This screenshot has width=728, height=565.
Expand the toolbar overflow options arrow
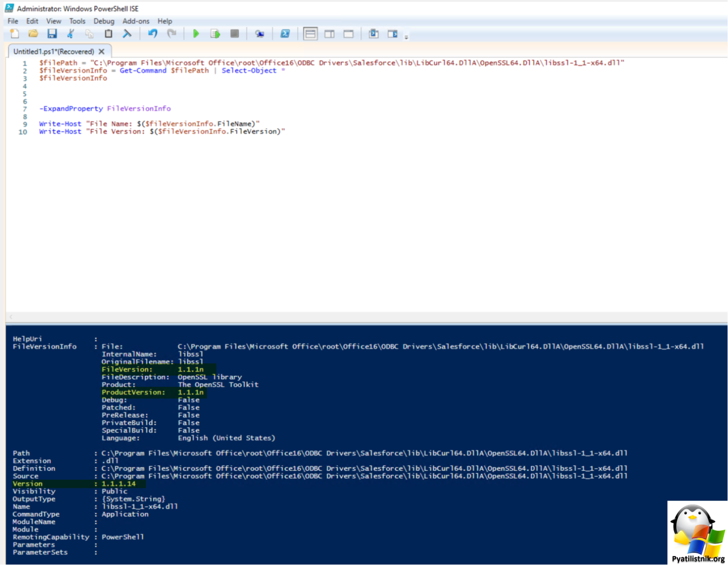[406, 37]
